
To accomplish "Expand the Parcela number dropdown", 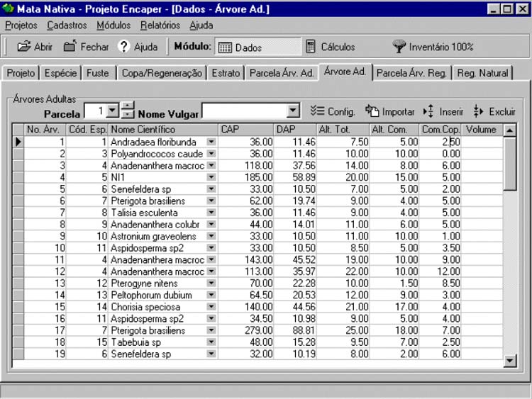I will tap(111, 111).
